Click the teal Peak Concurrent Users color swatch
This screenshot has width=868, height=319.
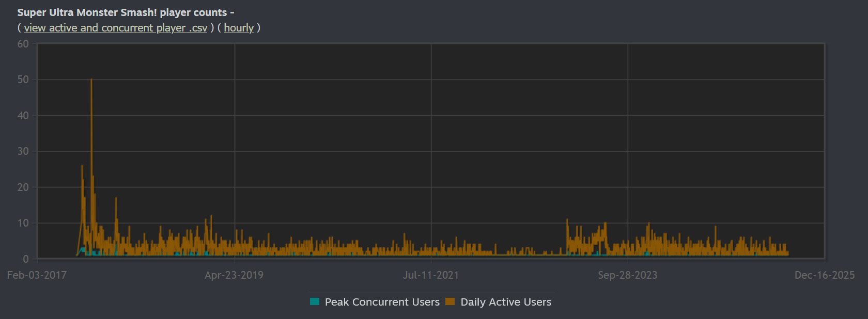coord(315,301)
